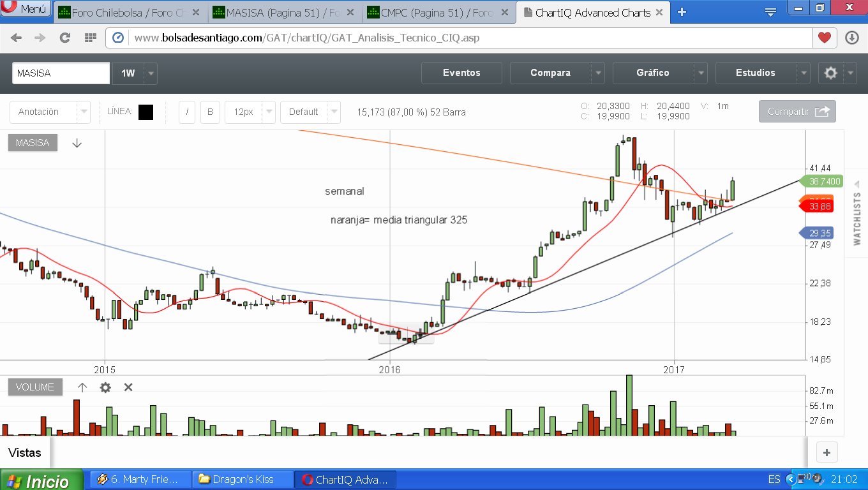The width and height of the screenshot is (868, 490).
Task: Go forward with the browser forward arrow
Action: tap(40, 38)
